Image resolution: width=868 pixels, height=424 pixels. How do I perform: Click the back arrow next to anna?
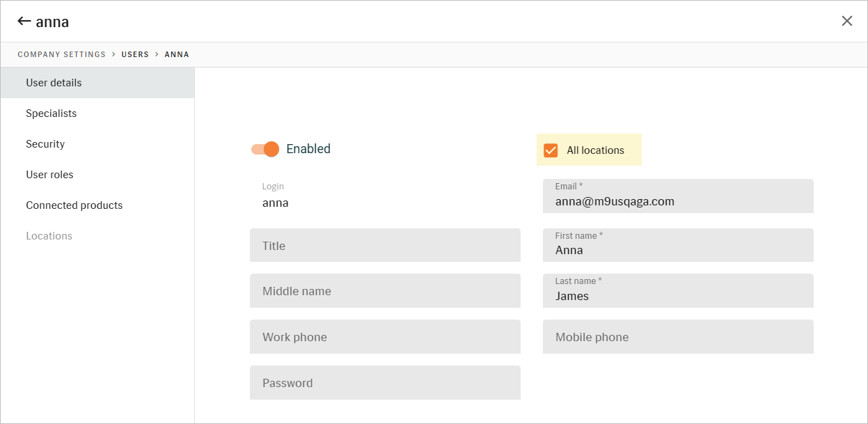pyautogui.click(x=24, y=22)
